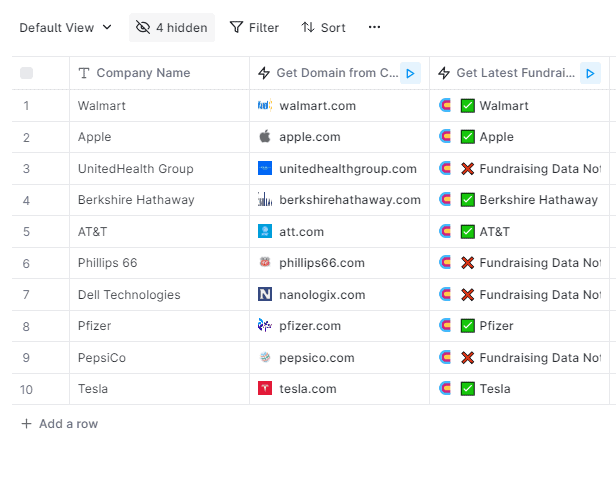Open the berkshirehathaway.com domain link
616x491 pixels.
(x=350, y=200)
